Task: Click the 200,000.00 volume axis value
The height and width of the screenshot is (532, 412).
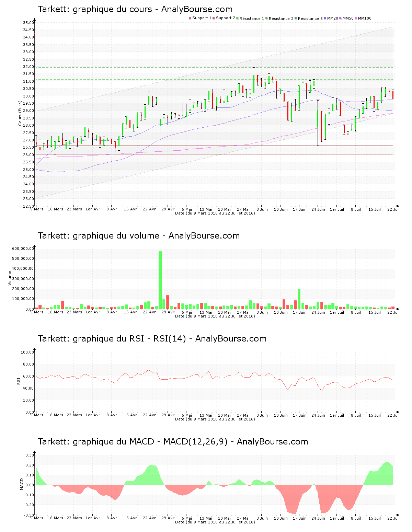Action: (23, 289)
